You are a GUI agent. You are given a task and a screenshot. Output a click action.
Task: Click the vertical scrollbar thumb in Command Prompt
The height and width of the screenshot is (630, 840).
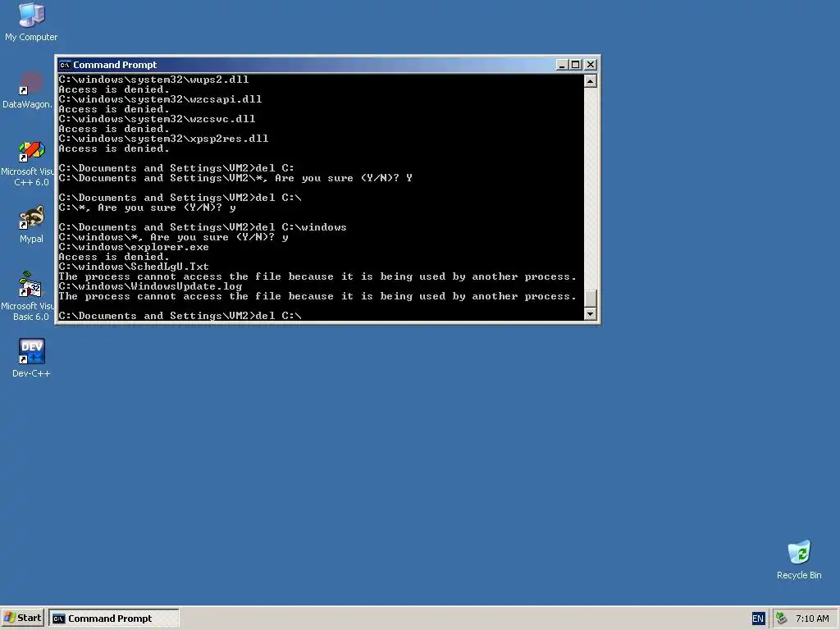point(590,299)
